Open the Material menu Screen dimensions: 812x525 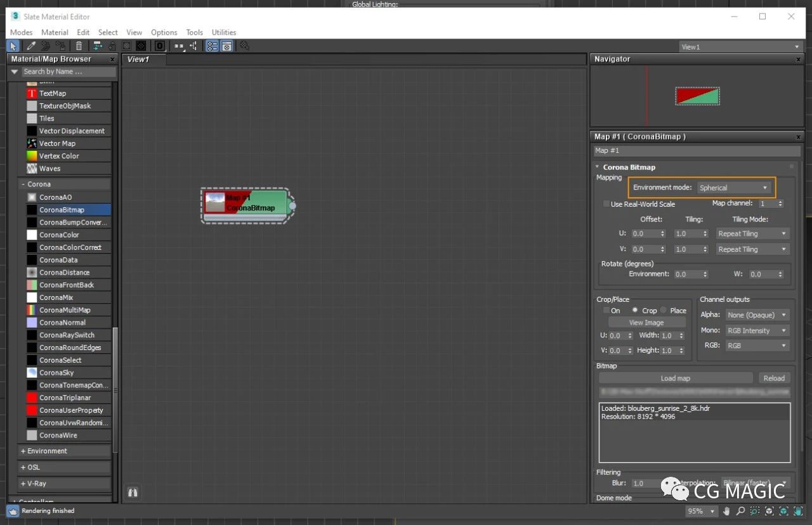click(55, 32)
